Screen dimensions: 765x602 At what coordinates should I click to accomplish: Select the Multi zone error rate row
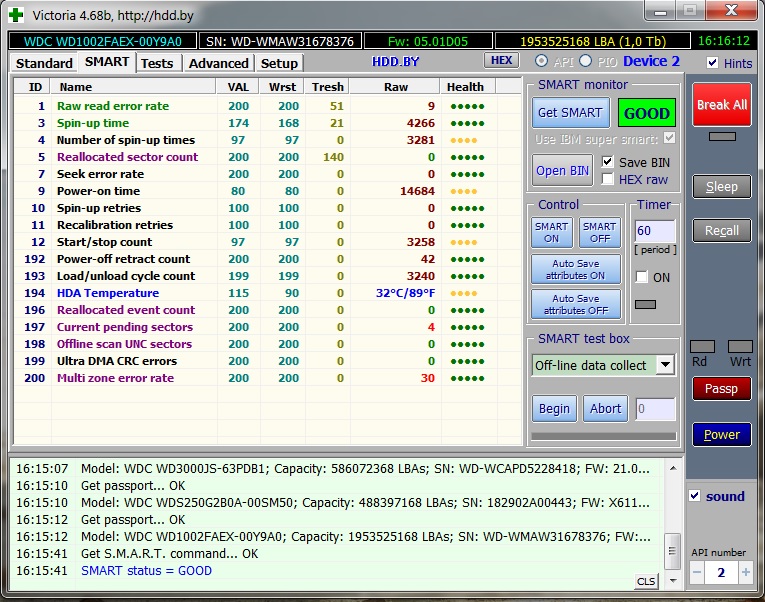tap(267, 378)
